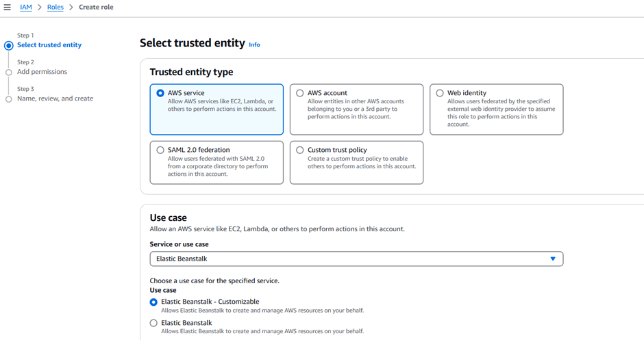This screenshot has width=644, height=340.
Task: Go to Roles breadcrumb link
Action: click(55, 8)
